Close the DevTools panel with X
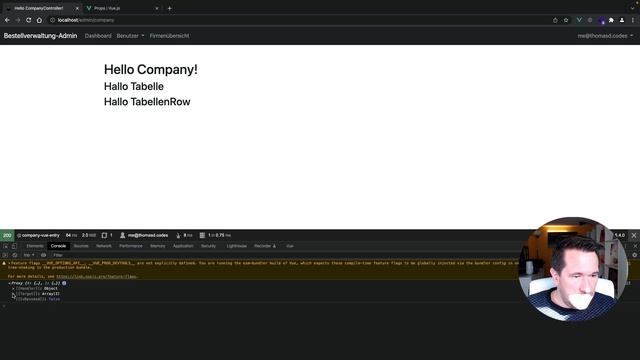 click(x=635, y=246)
